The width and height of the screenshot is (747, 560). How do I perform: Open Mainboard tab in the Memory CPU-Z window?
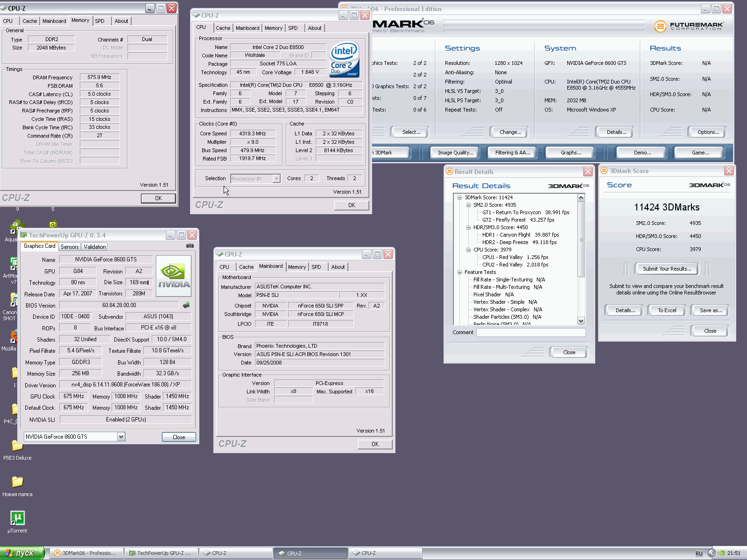[54, 21]
